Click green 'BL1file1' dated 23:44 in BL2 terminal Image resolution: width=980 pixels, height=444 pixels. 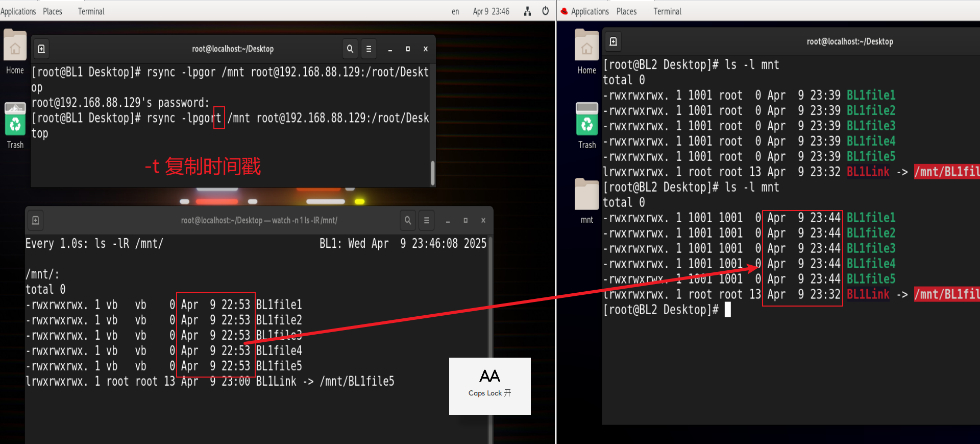click(x=871, y=218)
